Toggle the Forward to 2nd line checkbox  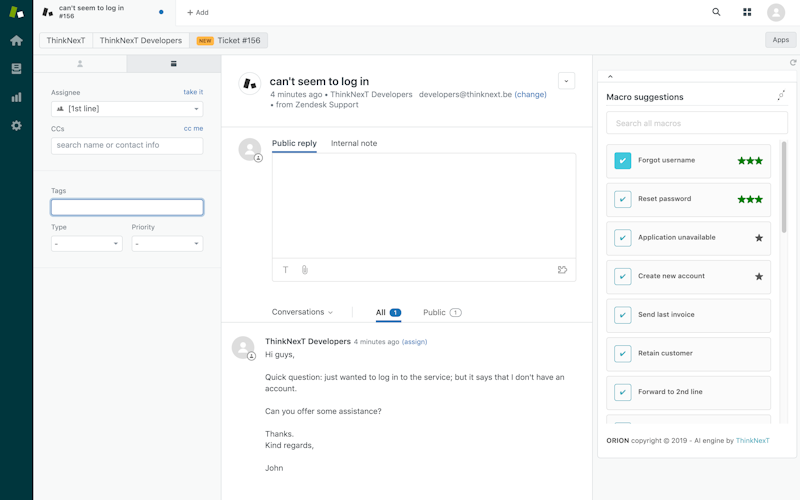[622, 392]
